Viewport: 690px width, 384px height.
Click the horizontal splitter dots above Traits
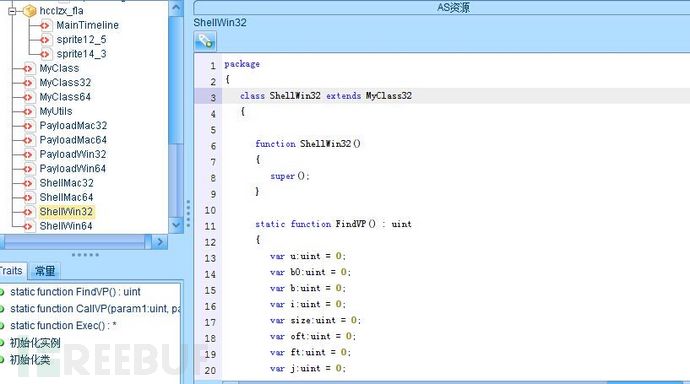coord(85,255)
